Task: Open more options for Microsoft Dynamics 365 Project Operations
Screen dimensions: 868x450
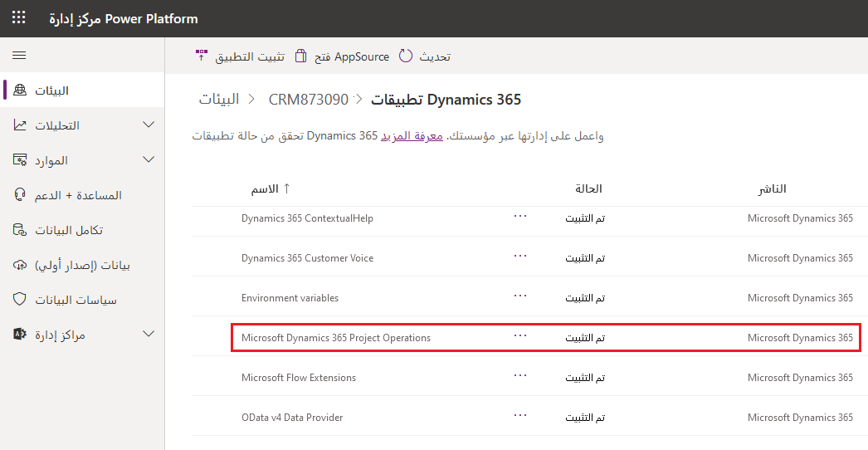Action: click(x=519, y=335)
